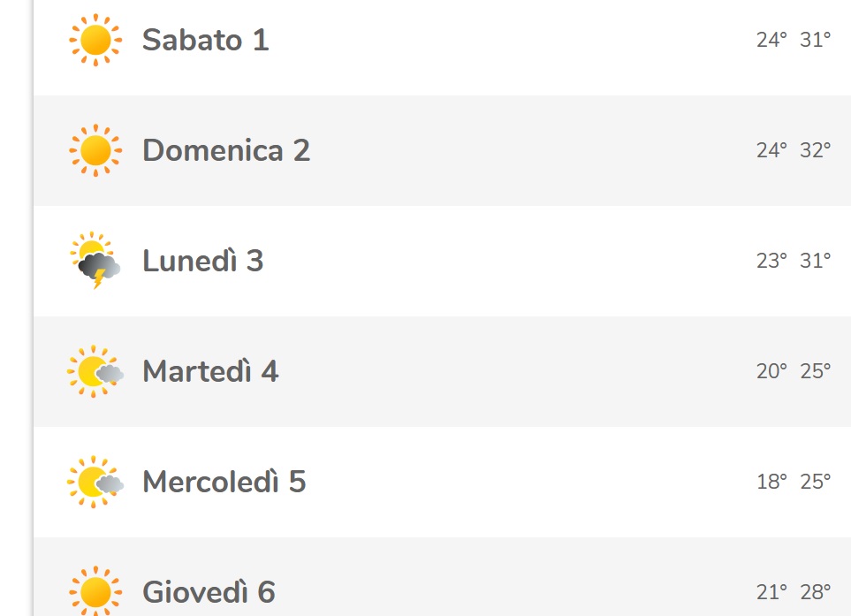Click Giovedì's maximum temperature 28°
Image resolution: width=851 pixels, height=616 pixels.
pyautogui.click(x=815, y=592)
